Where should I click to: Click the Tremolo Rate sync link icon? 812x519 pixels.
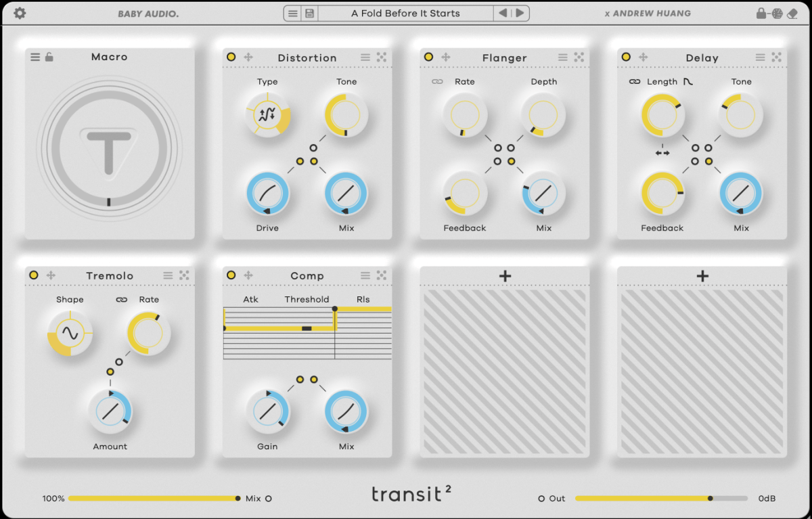[121, 300]
